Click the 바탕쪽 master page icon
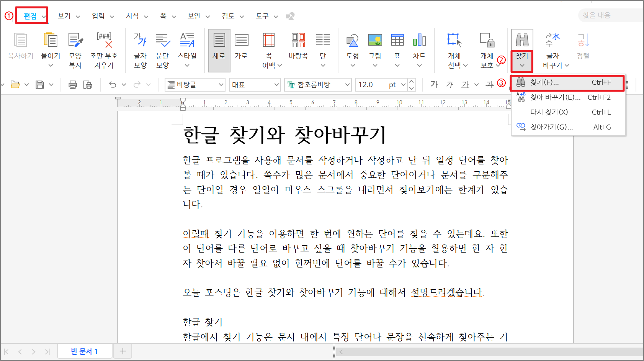 (298, 40)
